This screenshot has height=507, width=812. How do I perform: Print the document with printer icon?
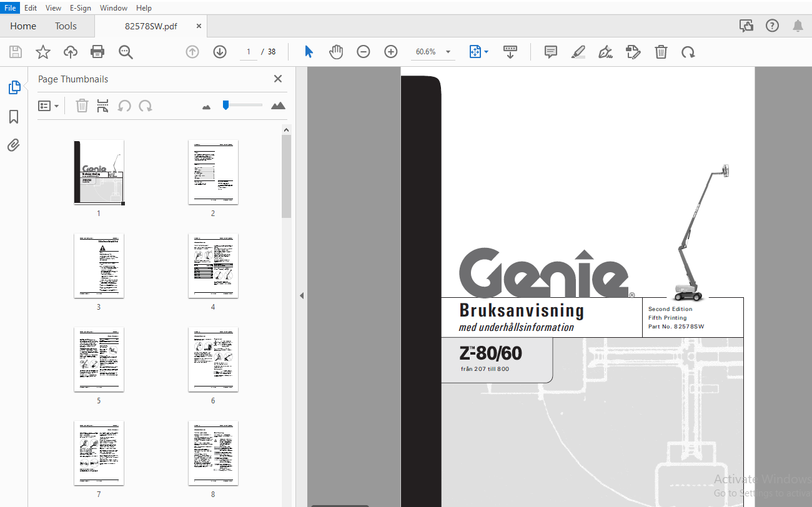click(97, 52)
